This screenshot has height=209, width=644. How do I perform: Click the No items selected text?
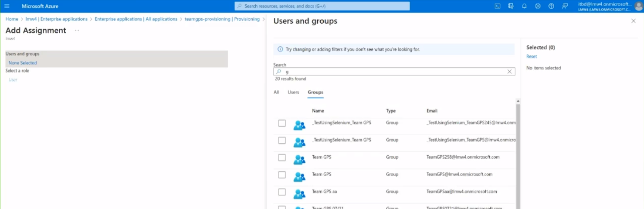tap(544, 68)
